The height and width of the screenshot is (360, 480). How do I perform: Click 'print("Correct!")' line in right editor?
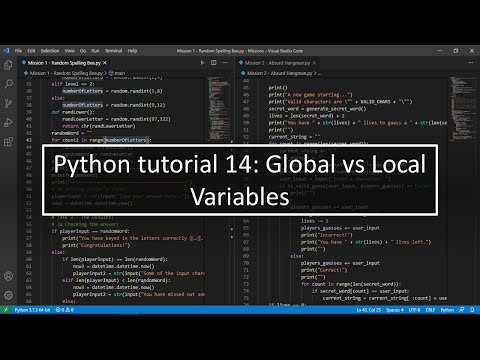pyautogui.click(x=324, y=270)
